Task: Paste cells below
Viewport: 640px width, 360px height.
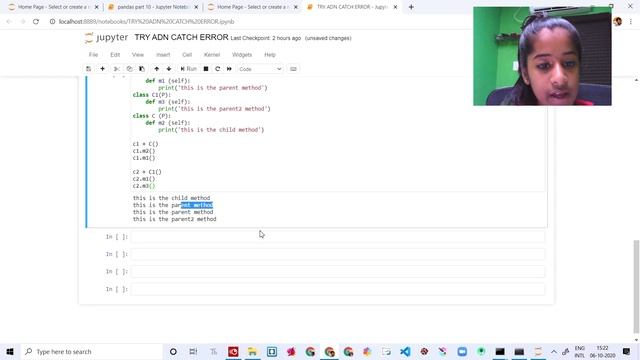Action: (142, 69)
